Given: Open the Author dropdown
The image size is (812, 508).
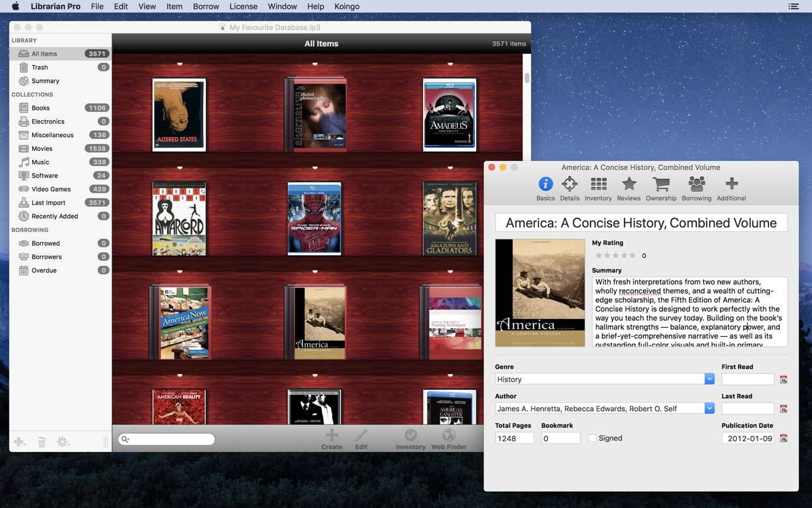Looking at the screenshot, I should [x=709, y=408].
